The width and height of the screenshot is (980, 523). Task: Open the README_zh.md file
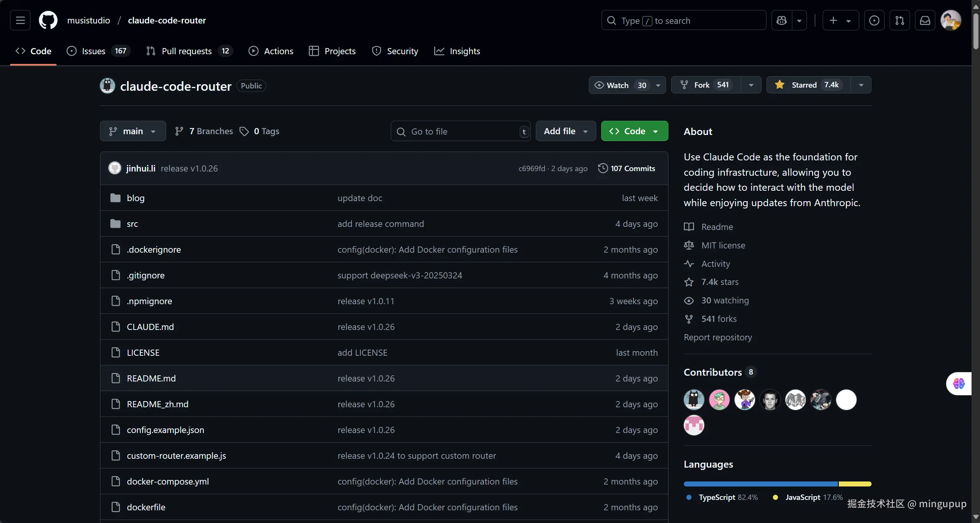158,404
